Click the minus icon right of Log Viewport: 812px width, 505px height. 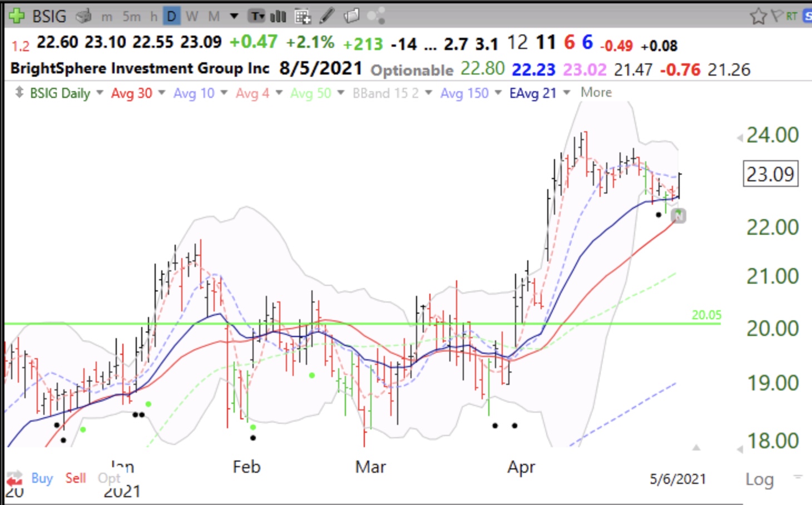798,477
